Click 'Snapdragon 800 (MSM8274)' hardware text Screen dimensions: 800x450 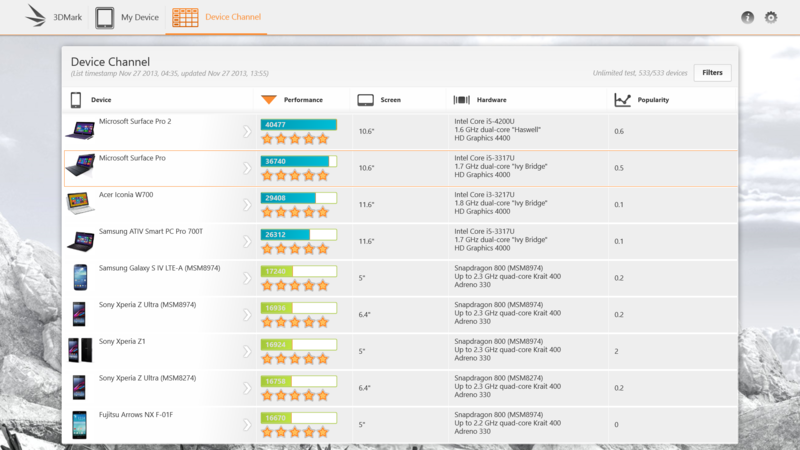[498, 379]
